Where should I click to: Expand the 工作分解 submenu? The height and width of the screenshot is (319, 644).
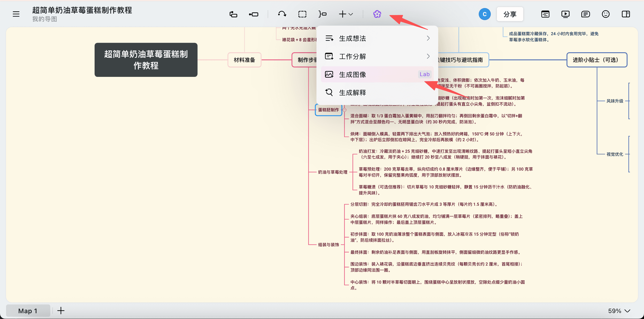pos(377,56)
